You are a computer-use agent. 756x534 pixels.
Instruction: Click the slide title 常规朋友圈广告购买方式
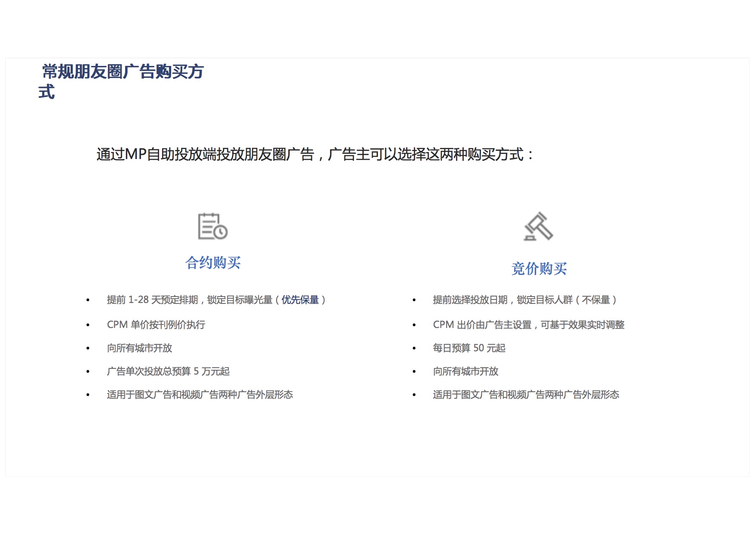coord(122,72)
